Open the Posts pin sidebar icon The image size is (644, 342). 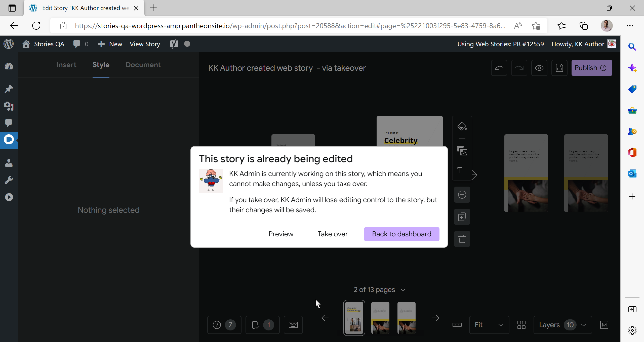pyautogui.click(x=9, y=89)
